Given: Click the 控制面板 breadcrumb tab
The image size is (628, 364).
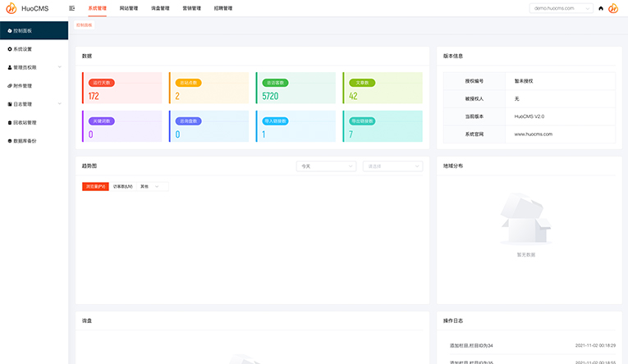Looking at the screenshot, I should [85, 25].
